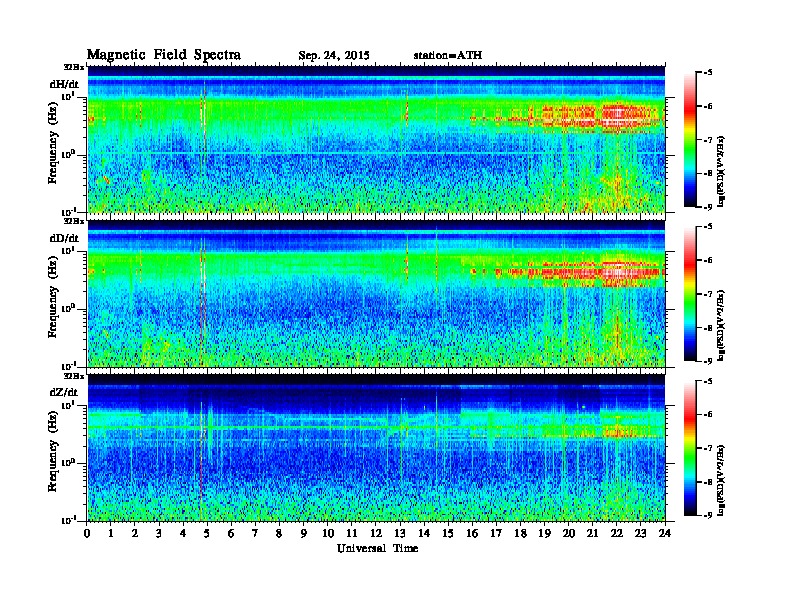Click hour tick label "19" on time axis
The image size is (792, 612).
click(x=544, y=533)
